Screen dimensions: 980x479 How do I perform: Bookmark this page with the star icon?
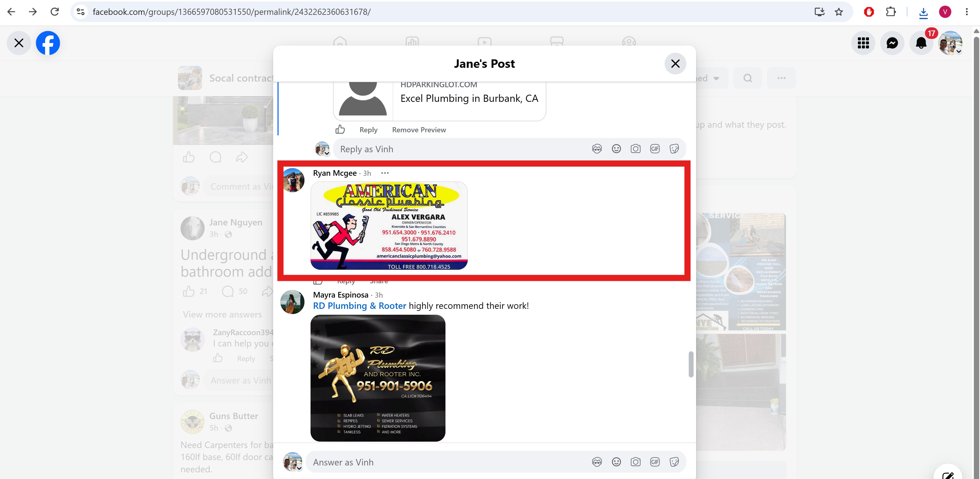pyautogui.click(x=839, y=12)
